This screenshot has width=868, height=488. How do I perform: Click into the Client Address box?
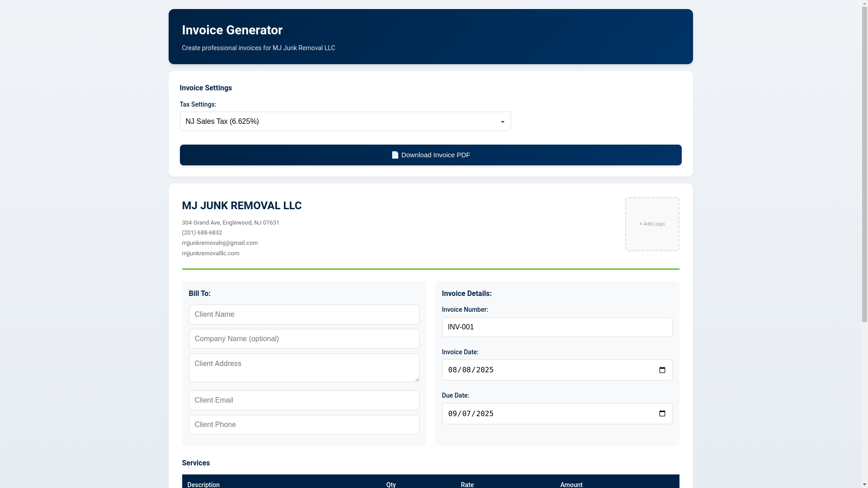pyautogui.click(x=304, y=368)
